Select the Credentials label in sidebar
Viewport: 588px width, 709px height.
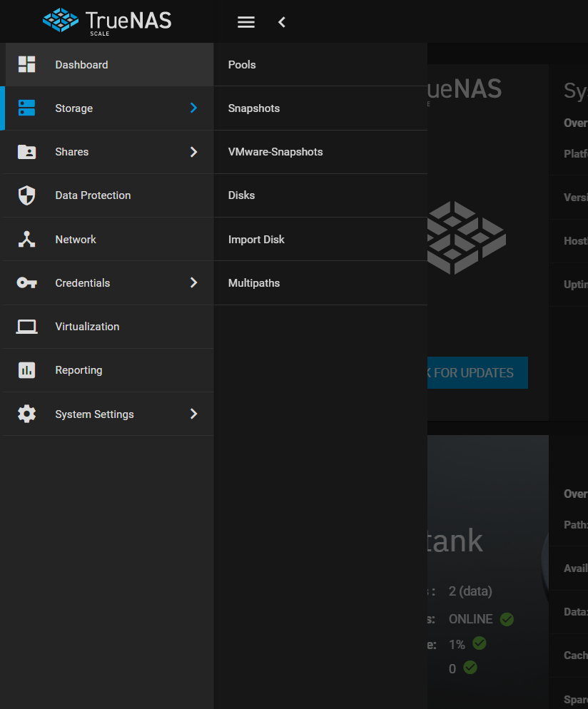(82, 283)
